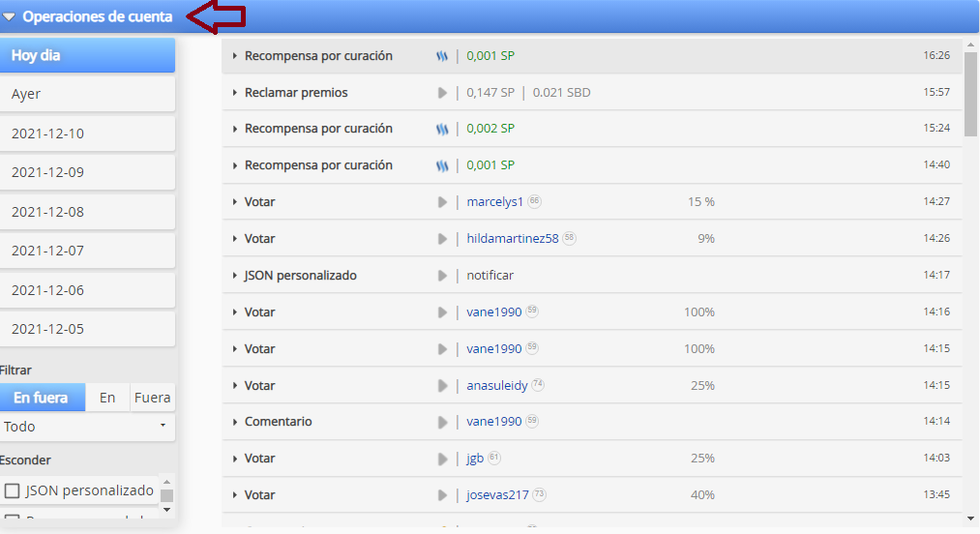Open the Todo filter dropdown
Screen dimensions: 980x534
[86, 426]
